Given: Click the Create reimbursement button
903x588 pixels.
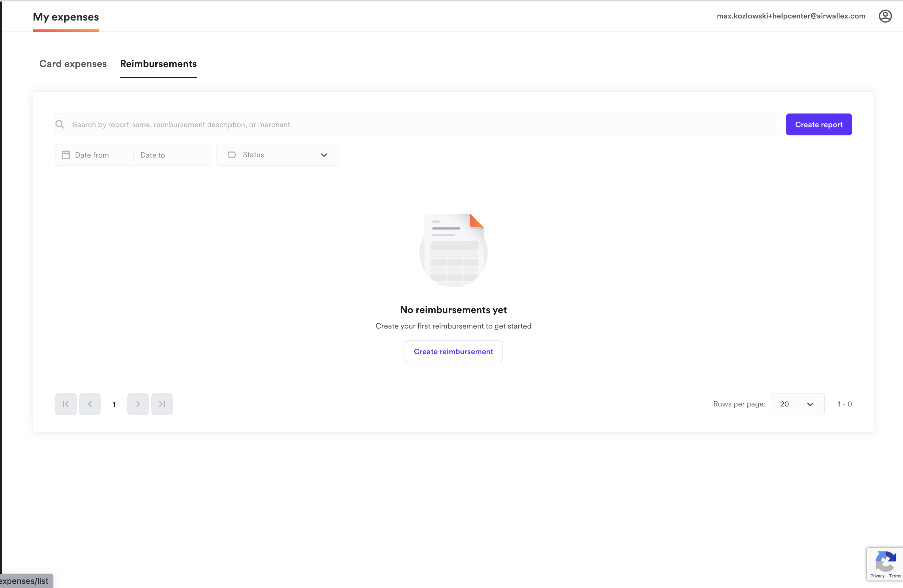Looking at the screenshot, I should pos(454,351).
